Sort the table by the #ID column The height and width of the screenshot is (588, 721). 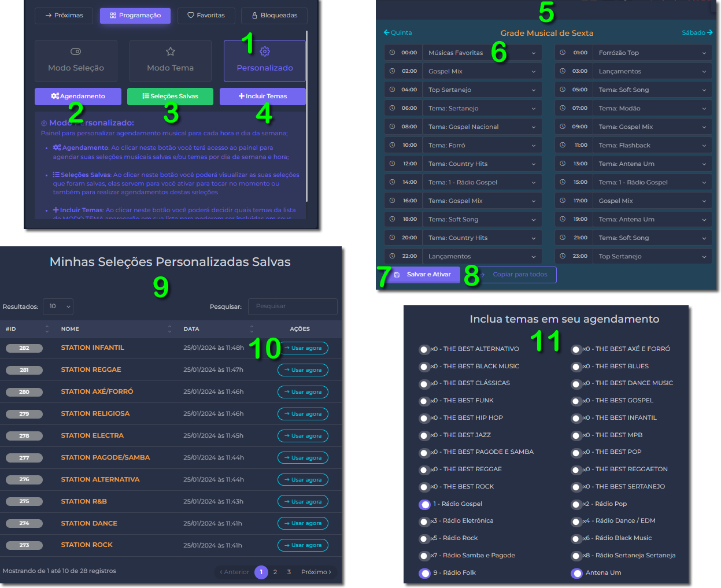click(47, 329)
